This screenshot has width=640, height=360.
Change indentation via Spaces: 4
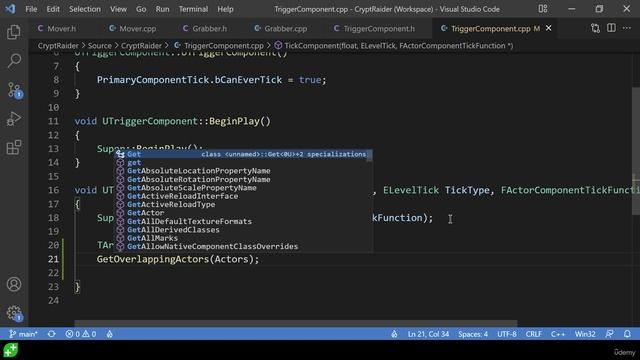473,334
